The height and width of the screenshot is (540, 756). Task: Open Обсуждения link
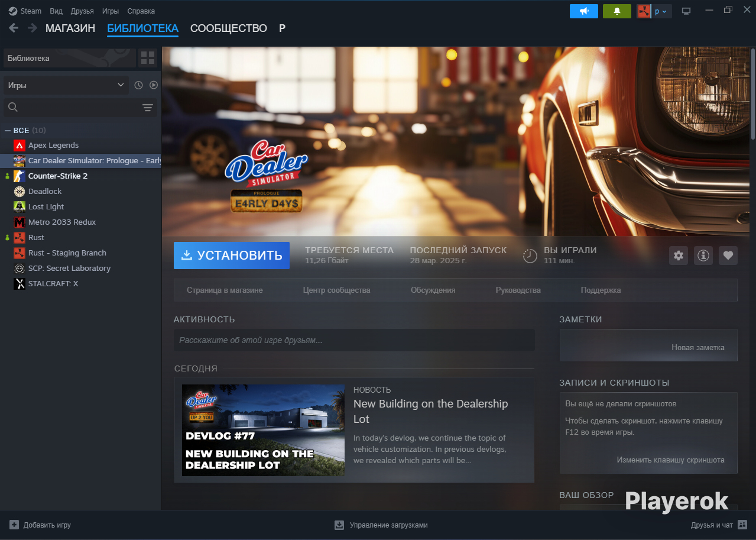coord(433,290)
